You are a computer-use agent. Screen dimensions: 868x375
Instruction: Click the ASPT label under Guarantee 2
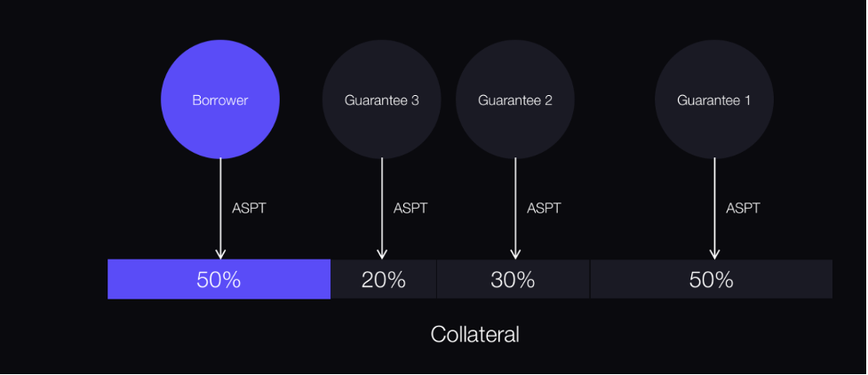point(544,209)
